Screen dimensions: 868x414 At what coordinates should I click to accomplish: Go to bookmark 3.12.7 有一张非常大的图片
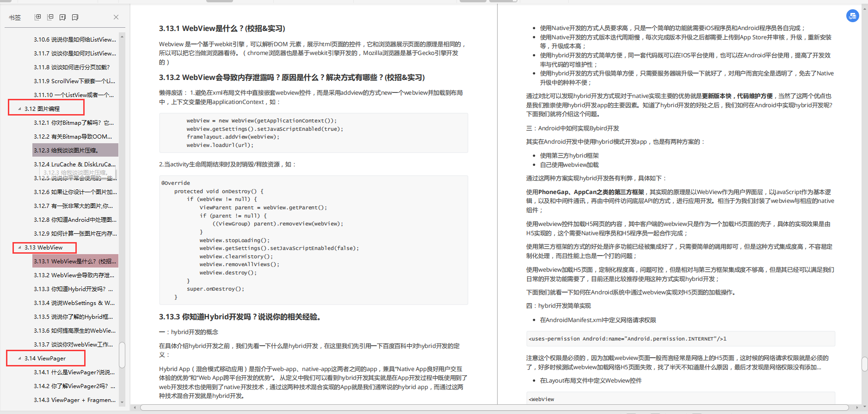tap(73, 206)
